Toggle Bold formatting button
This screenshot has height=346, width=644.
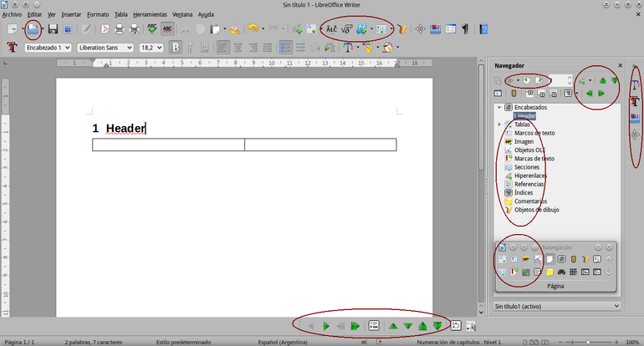click(x=175, y=48)
